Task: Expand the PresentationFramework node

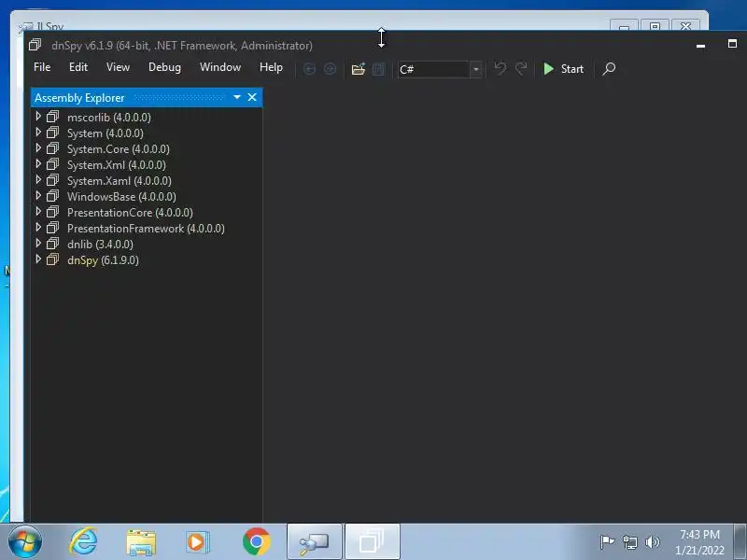Action: 38,227
